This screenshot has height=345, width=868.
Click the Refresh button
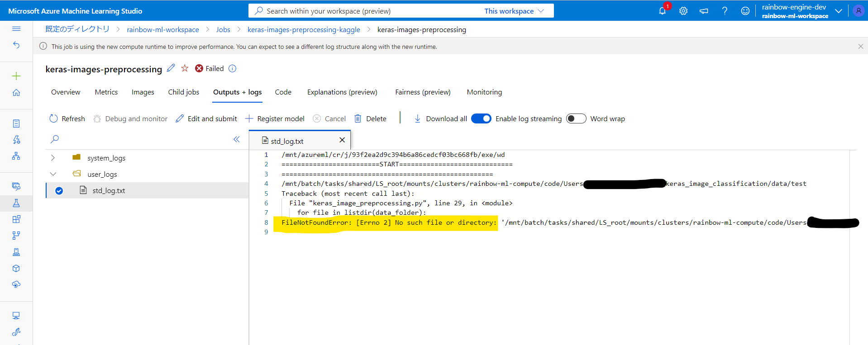pyautogui.click(x=67, y=118)
